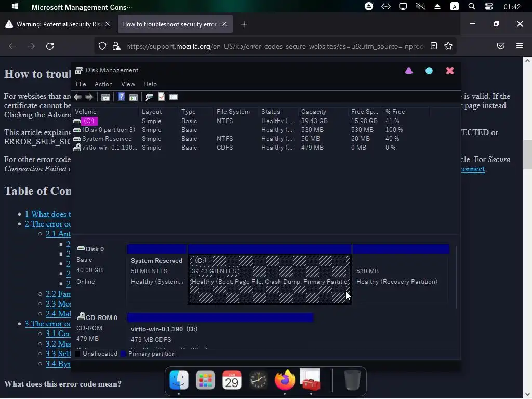Click the Firefox address bar URL
The height and width of the screenshot is (399, 532).
(275, 46)
